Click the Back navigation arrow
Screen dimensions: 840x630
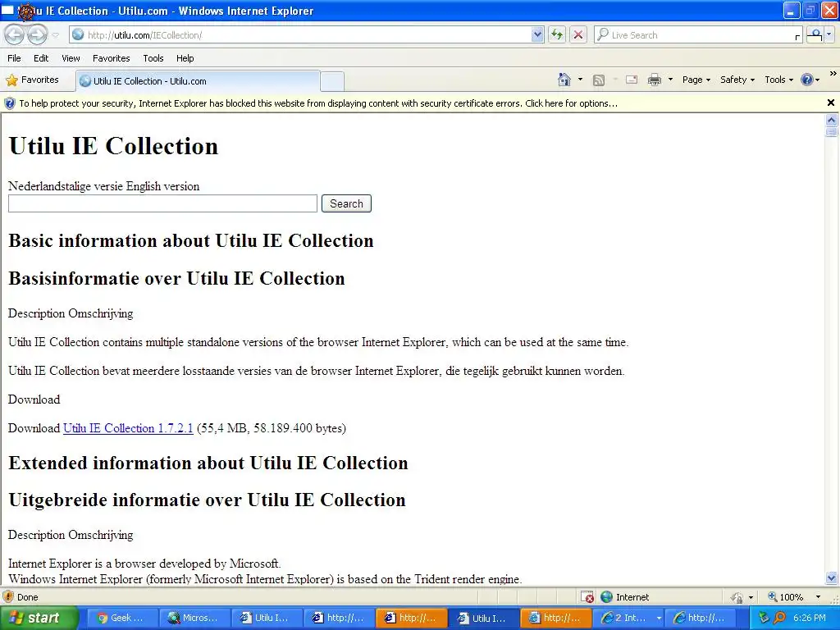(15, 35)
